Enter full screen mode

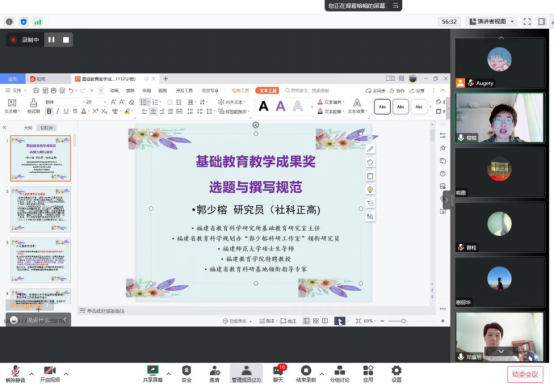pyautogui.click(x=527, y=22)
